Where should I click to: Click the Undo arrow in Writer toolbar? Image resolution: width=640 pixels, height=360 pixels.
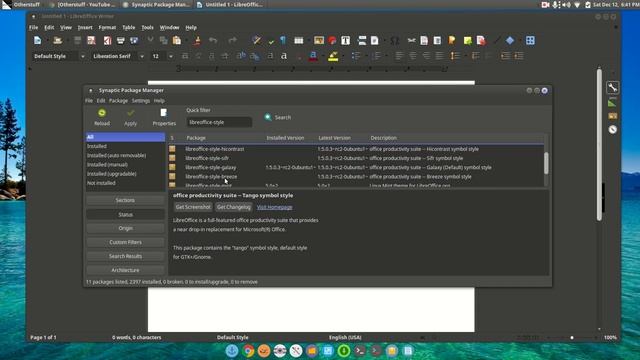(x=213, y=40)
